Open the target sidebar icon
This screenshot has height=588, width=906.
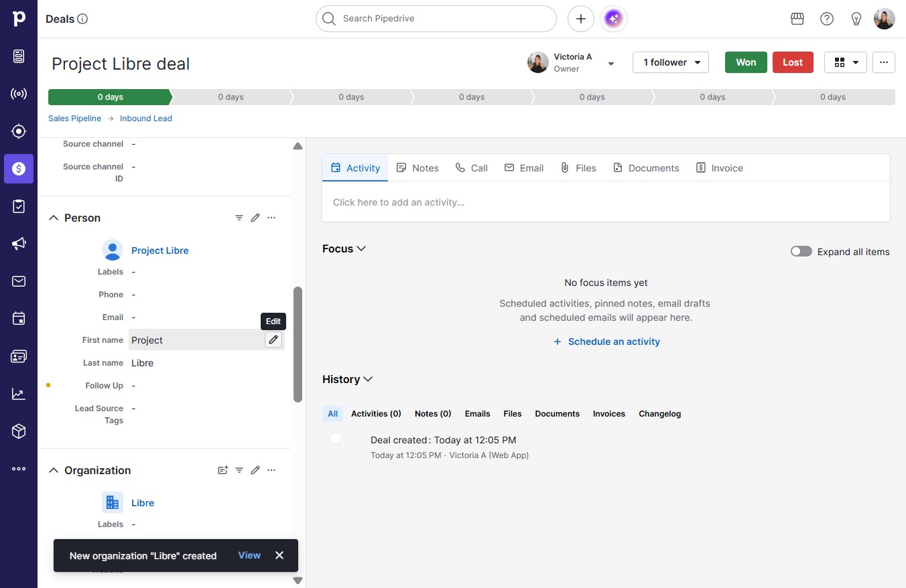pyautogui.click(x=19, y=131)
